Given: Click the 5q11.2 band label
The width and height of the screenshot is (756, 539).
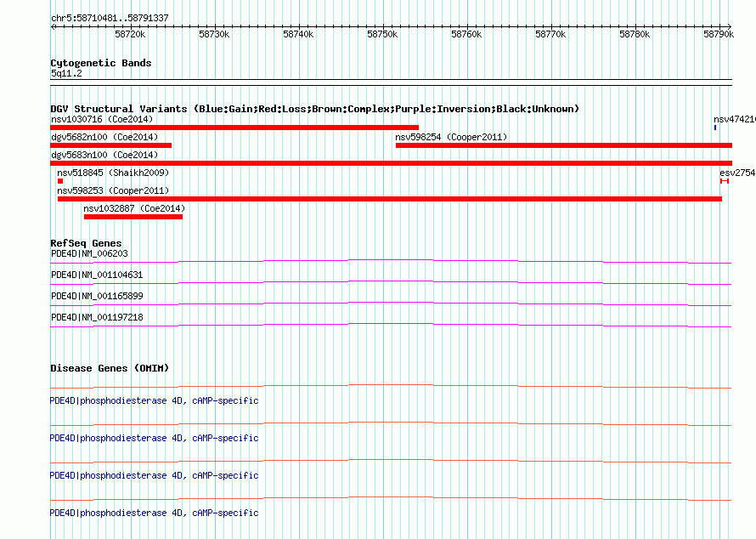Looking at the screenshot, I should click(x=66, y=73).
